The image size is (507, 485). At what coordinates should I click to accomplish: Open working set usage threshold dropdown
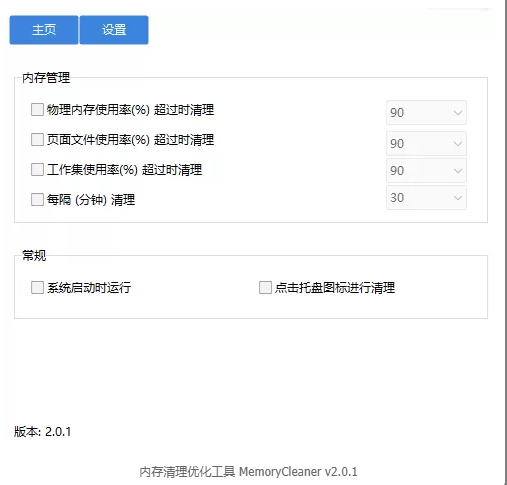[x=426, y=171]
